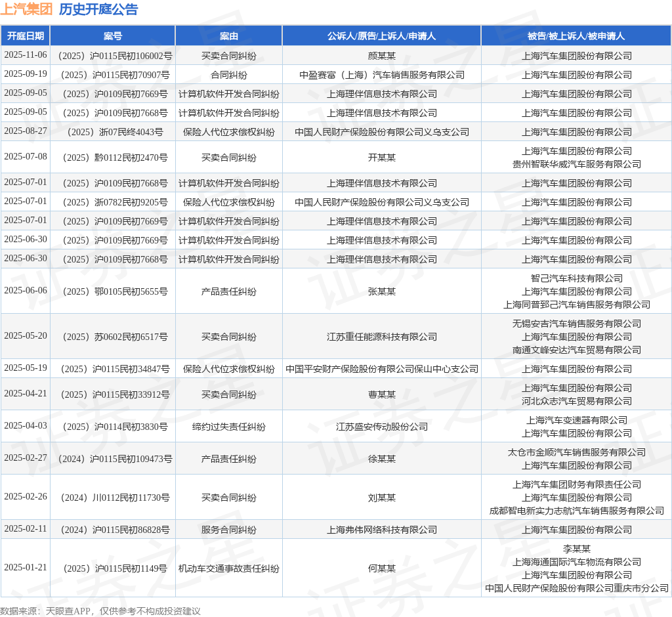Image resolution: width=672 pixels, height=617 pixels.
Task: Click plaintiff 开某某
Action: coord(381,158)
